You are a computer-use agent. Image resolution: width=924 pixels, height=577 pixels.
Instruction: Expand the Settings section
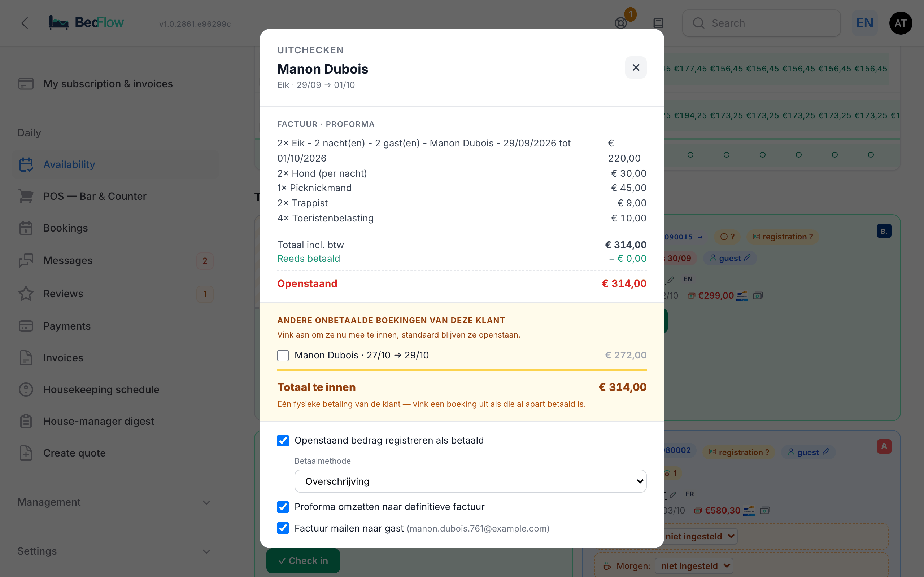coord(114,551)
